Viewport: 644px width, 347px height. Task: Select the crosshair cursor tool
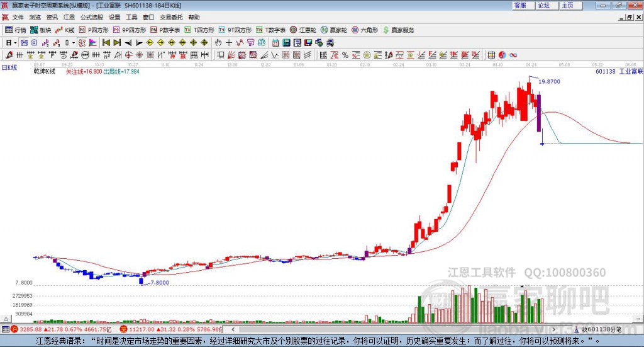click(229, 43)
